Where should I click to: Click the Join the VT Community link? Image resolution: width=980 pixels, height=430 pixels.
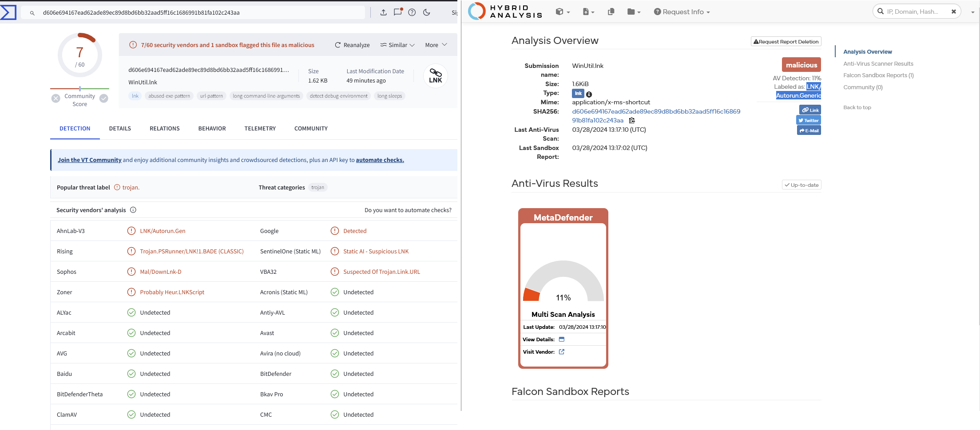[90, 160]
